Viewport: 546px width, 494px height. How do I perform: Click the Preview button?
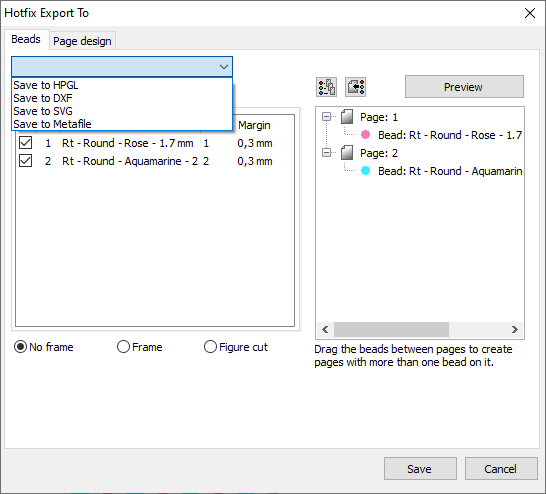pos(464,87)
